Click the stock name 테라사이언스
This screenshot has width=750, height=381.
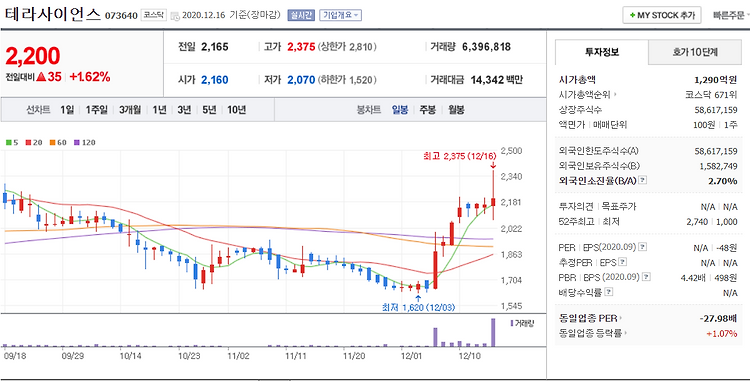click(54, 14)
